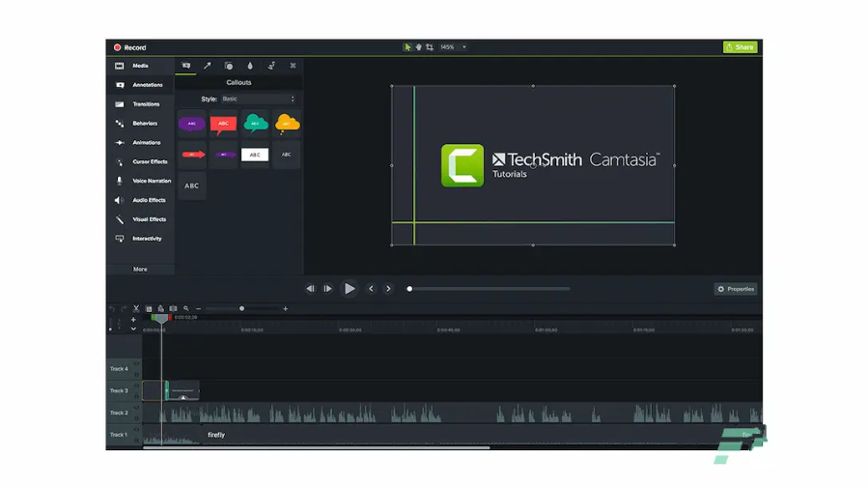This screenshot has width=868, height=487.
Task: Open the Animations section
Action: pos(140,142)
